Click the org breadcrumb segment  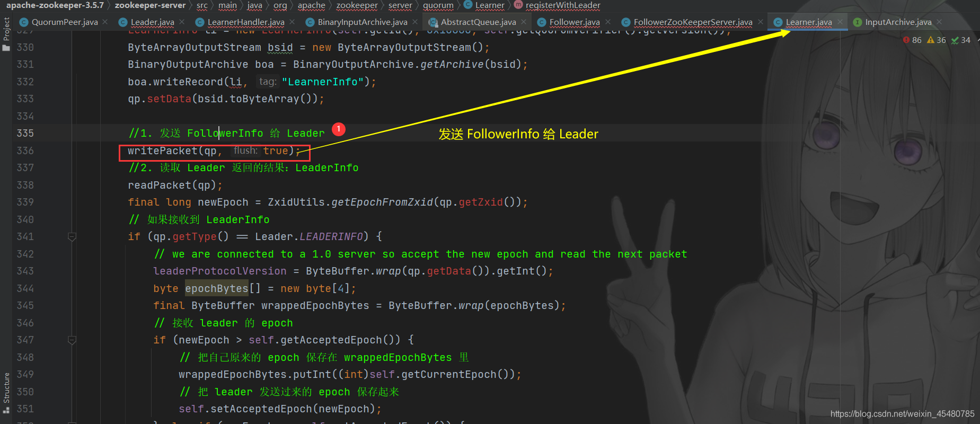(x=280, y=5)
